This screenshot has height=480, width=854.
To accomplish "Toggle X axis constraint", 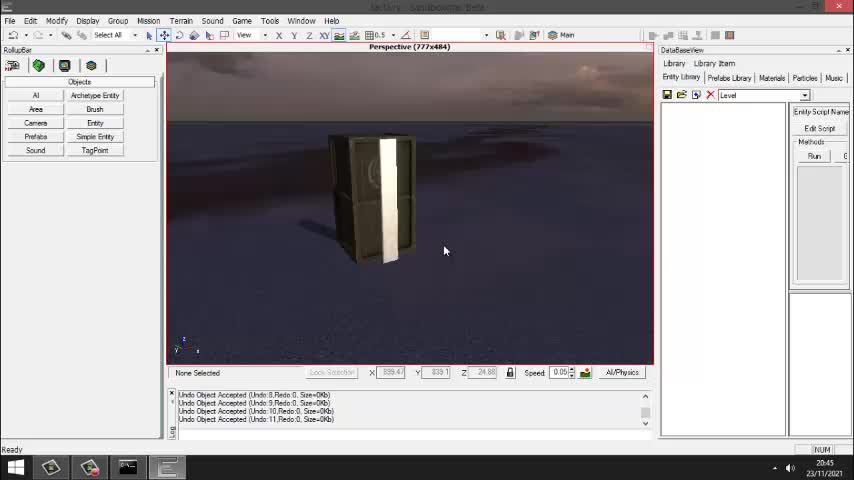I will (279, 35).
